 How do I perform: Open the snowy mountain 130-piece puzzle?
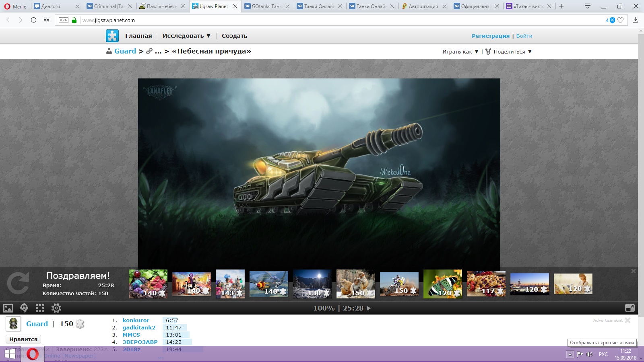tap(312, 284)
